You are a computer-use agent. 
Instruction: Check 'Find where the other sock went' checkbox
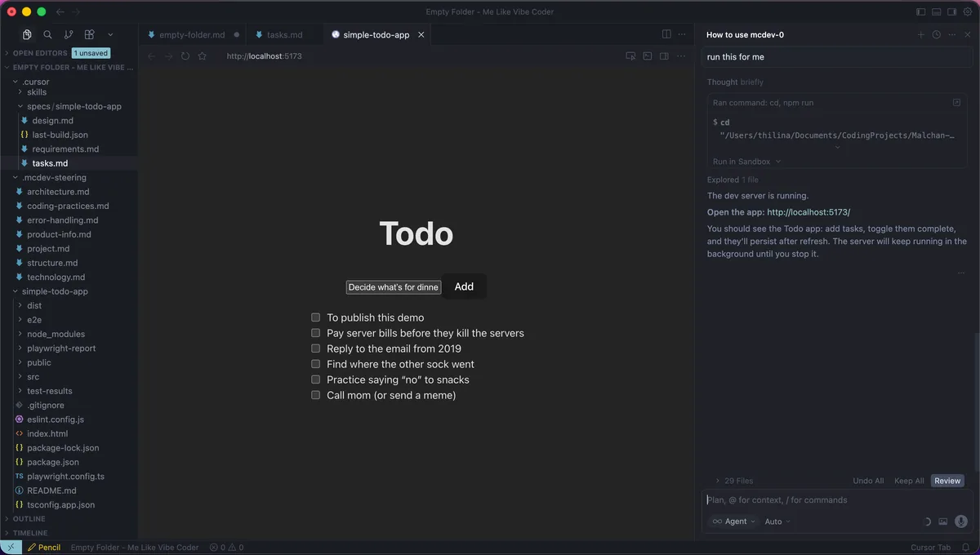(315, 364)
